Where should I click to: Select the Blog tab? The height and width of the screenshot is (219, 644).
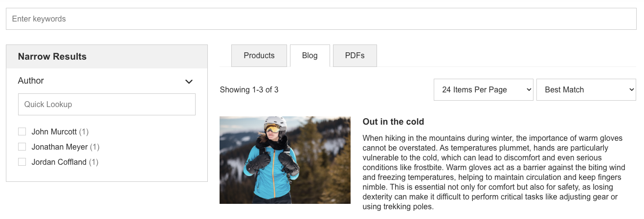pyautogui.click(x=310, y=56)
